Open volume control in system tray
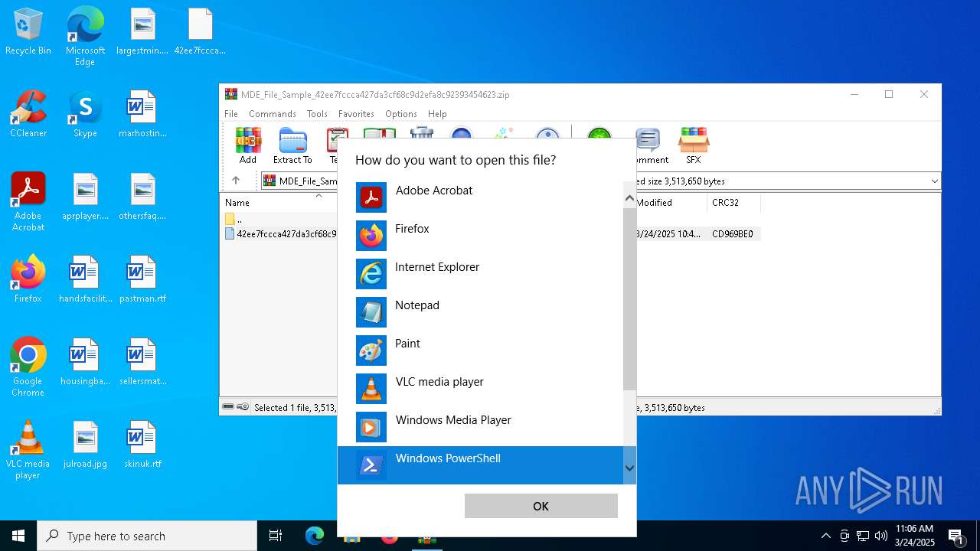 point(881,536)
